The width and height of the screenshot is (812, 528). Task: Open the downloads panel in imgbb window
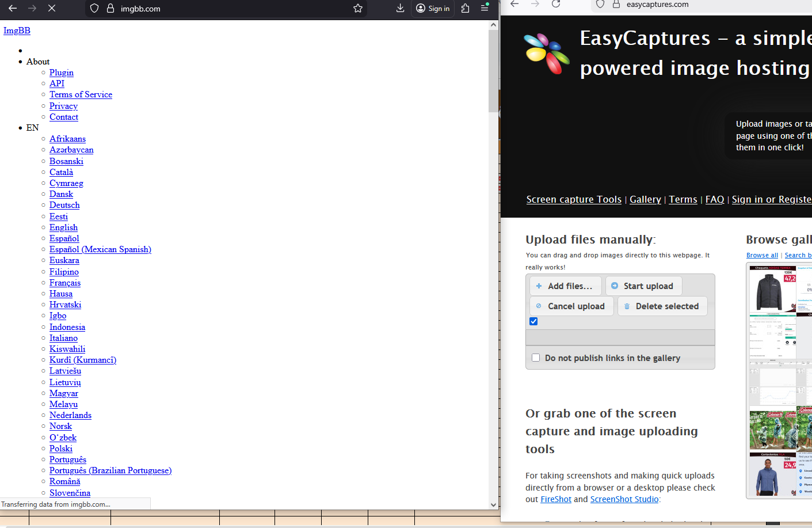click(401, 8)
